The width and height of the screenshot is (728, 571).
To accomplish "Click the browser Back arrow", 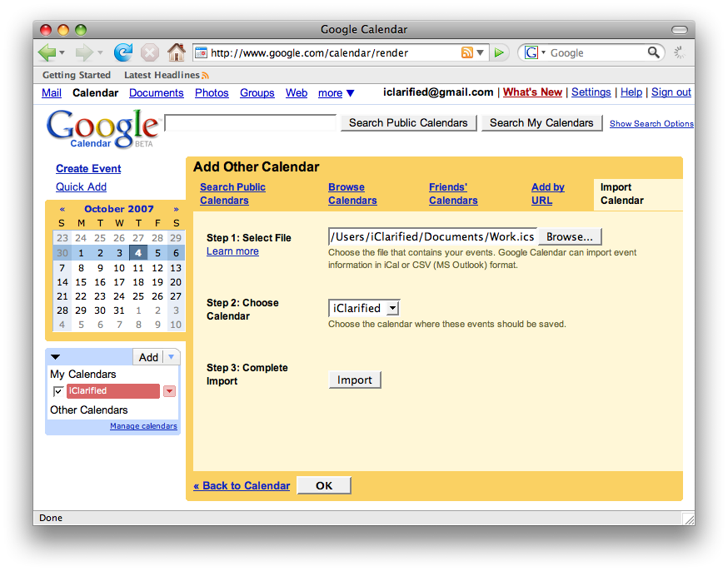I will click(47, 53).
